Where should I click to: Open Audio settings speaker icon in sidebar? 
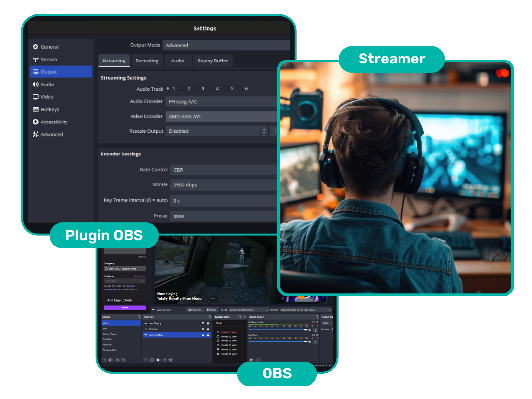point(35,85)
